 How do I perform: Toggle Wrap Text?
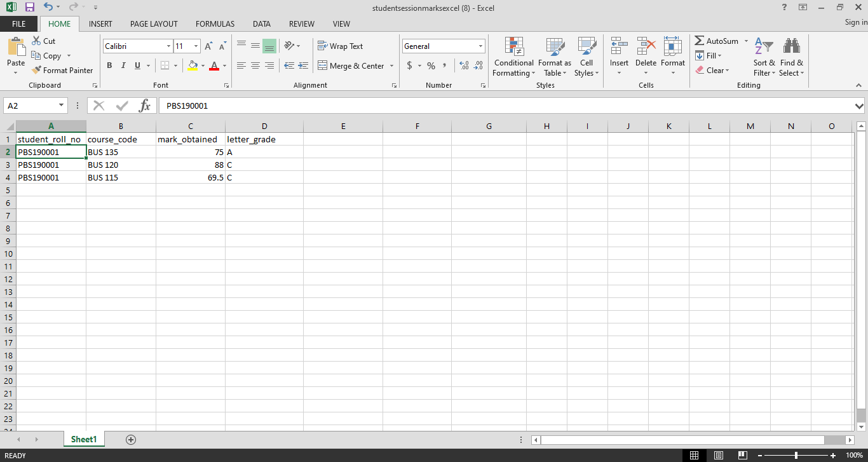coord(341,46)
